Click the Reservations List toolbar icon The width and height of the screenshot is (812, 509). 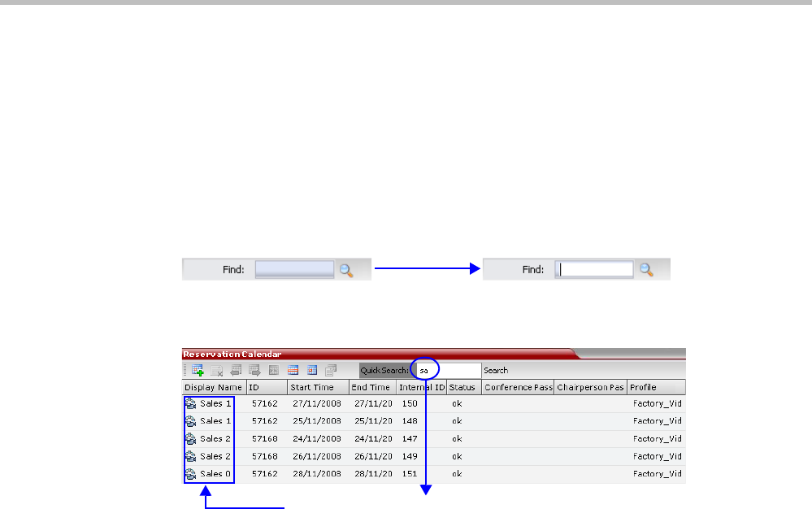331,370
